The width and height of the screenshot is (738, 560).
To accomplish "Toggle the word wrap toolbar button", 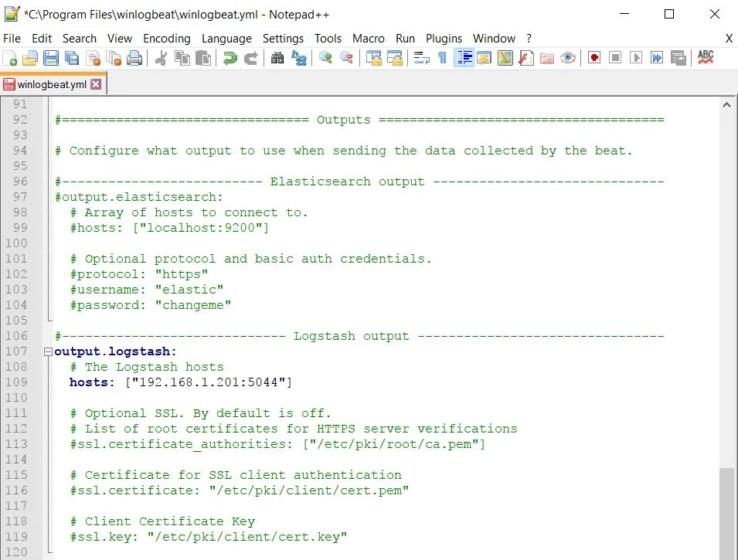I will click(421, 58).
